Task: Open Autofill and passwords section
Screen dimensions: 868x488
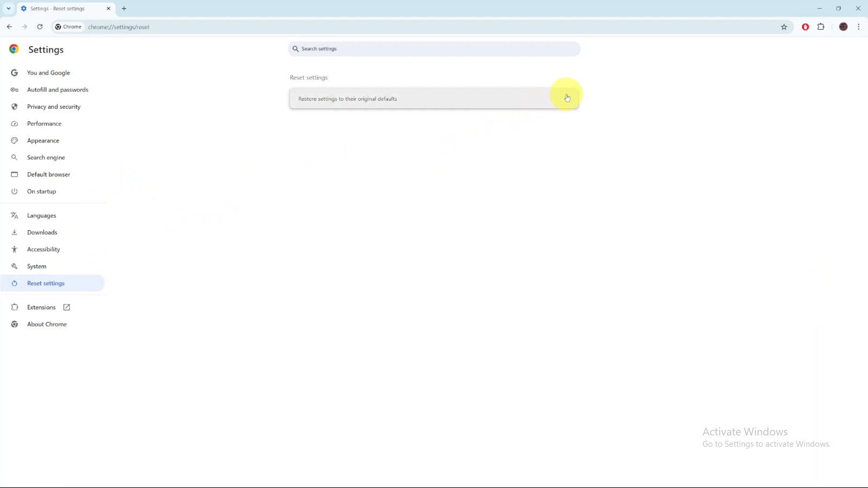Action: click(58, 89)
